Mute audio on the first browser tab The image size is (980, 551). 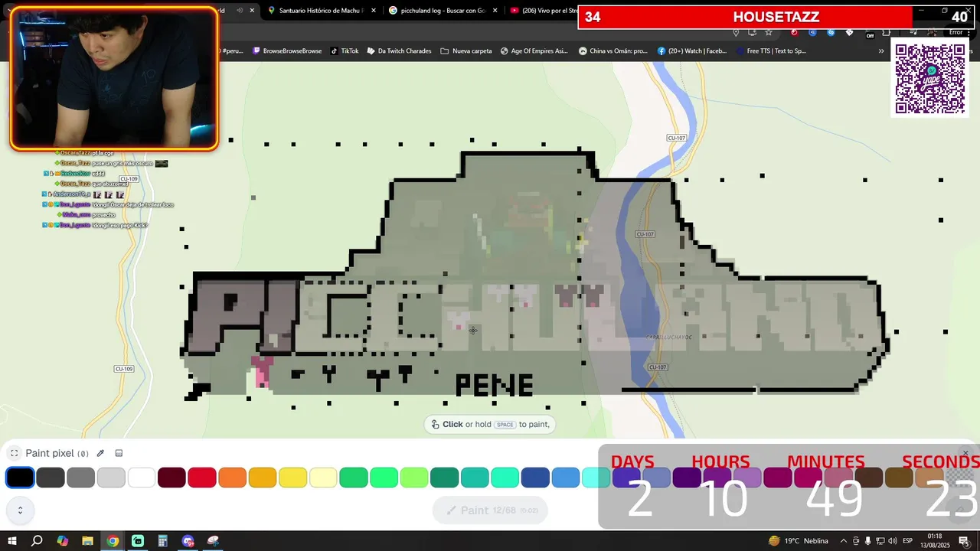pos(240,11)
